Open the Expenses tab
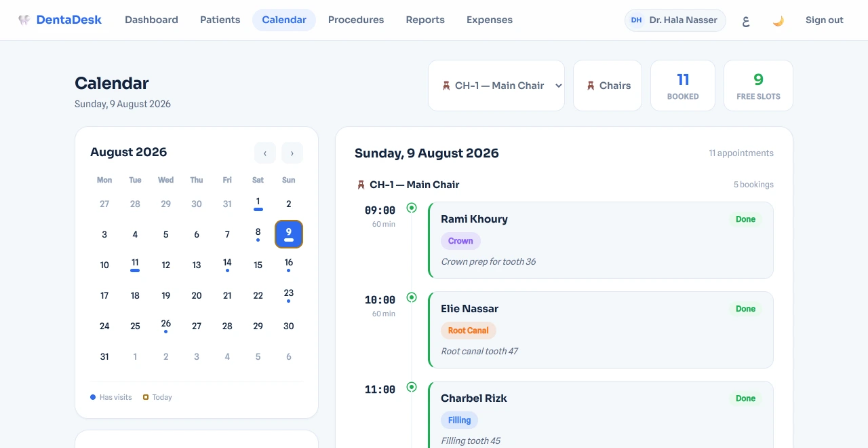Screen dimensions: 868x448 [x=490, y=20]
